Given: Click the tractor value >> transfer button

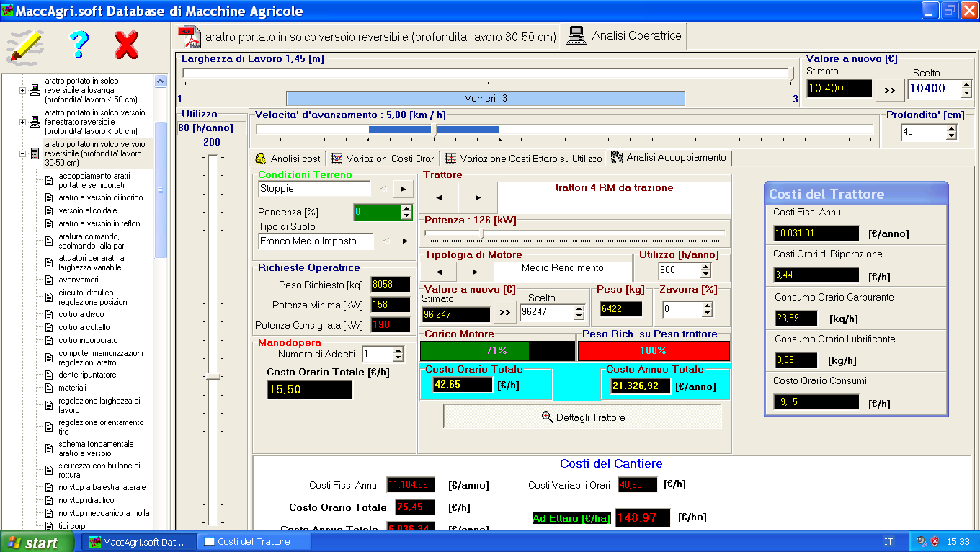Looking at the screenshot, I should click(x=505, y=313).
